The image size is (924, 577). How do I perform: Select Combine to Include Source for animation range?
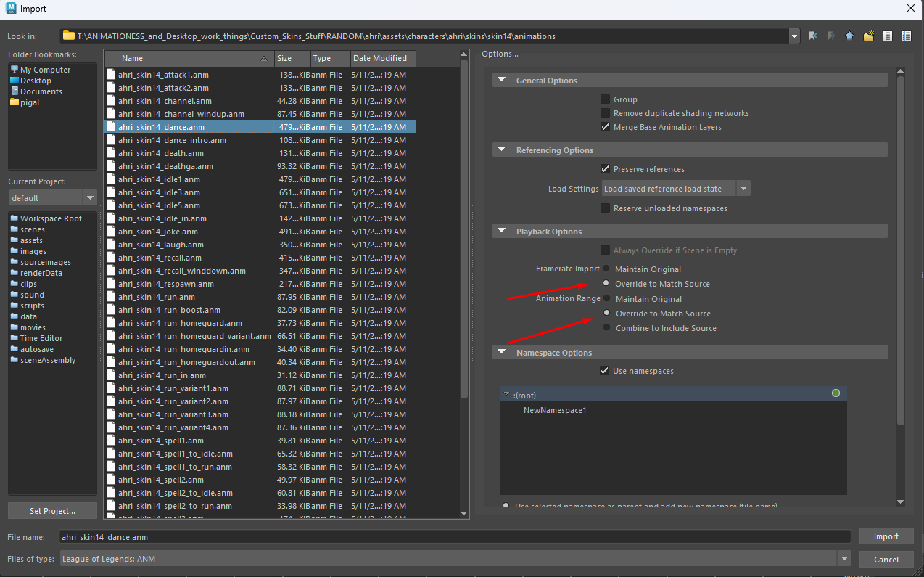tap(606, 328)
